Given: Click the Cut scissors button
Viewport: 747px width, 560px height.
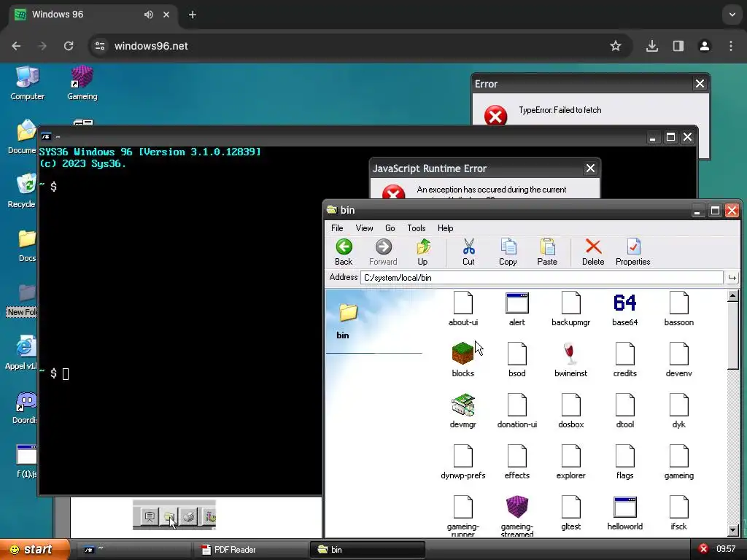Looking at the screenshot, I should [468, 252].
